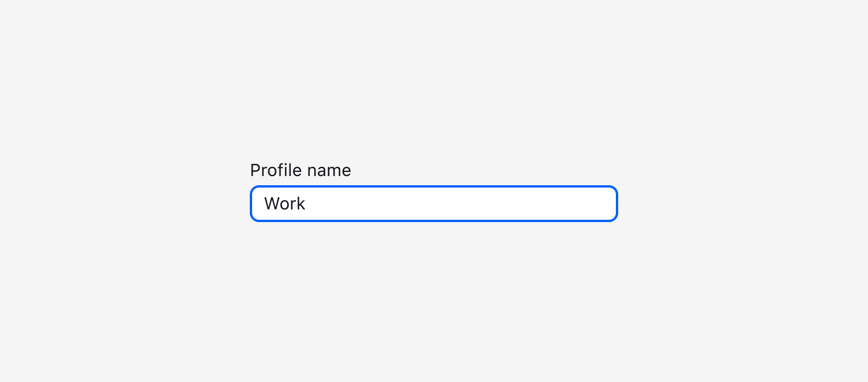Screen dimensions: 868x382
Task: Click at the end of the Work text
Action: coord(306,204)
